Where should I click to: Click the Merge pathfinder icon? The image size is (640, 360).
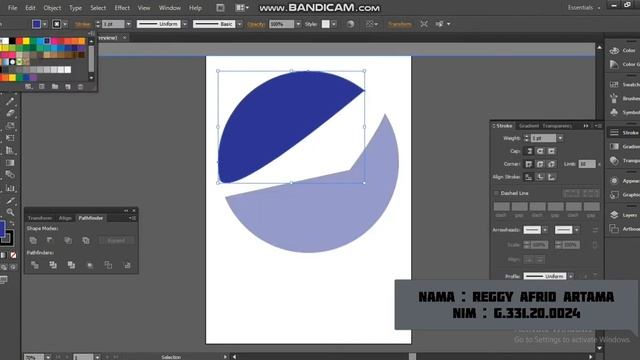coord(71,265)
